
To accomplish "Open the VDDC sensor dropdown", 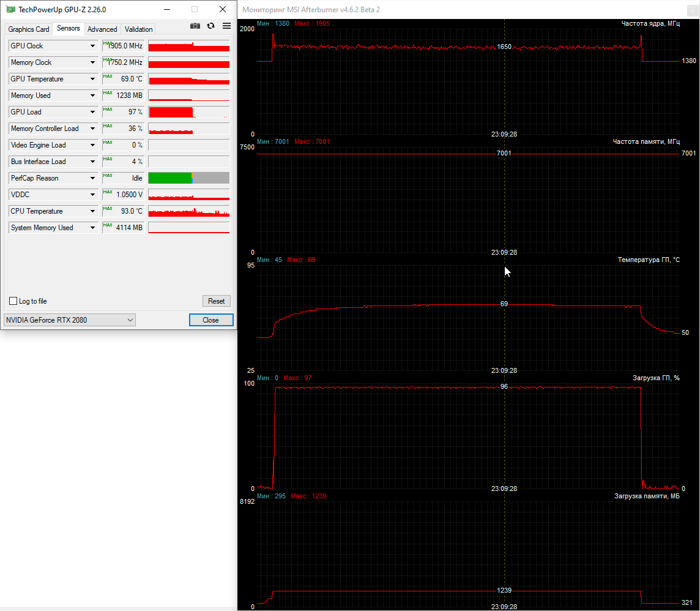I will pyautogui.click(x=92, y=195).
